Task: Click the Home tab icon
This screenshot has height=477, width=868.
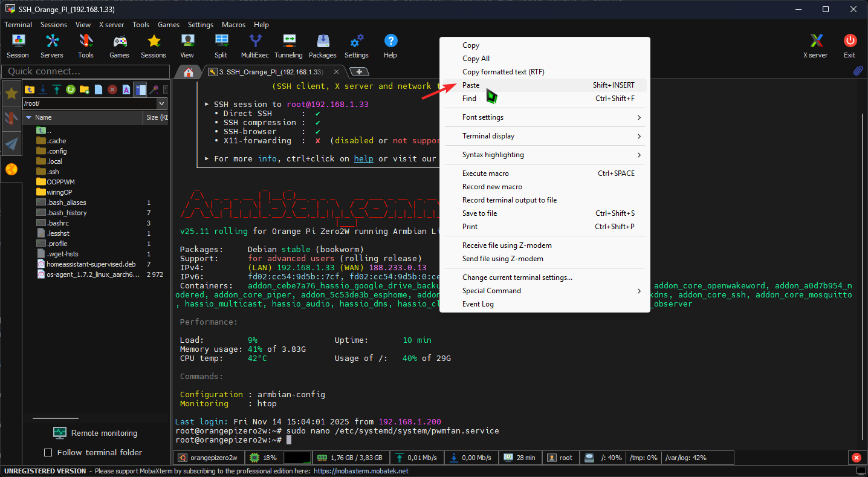Action: point(189,72)
